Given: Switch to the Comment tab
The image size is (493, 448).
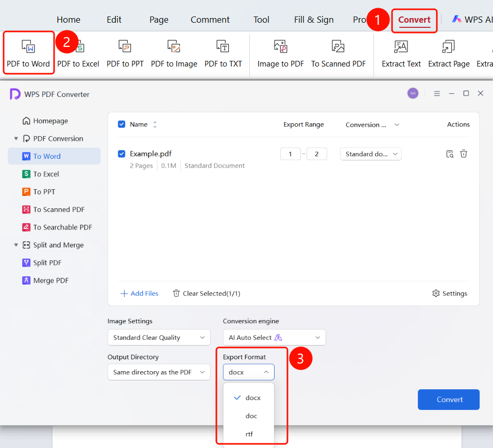Looking at the screenshot, I should (210, 20).
